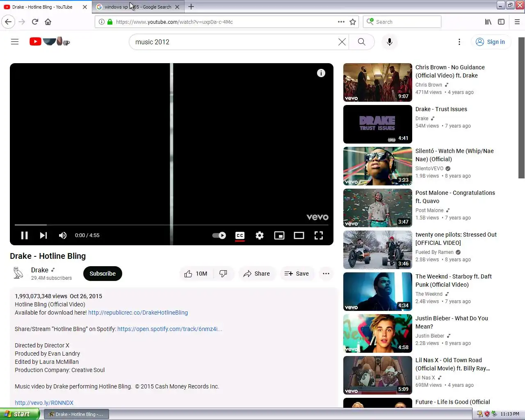Viewport: 525px width, 420px height.
Task: Sign in to YouTube
Action: coord(491,42)
